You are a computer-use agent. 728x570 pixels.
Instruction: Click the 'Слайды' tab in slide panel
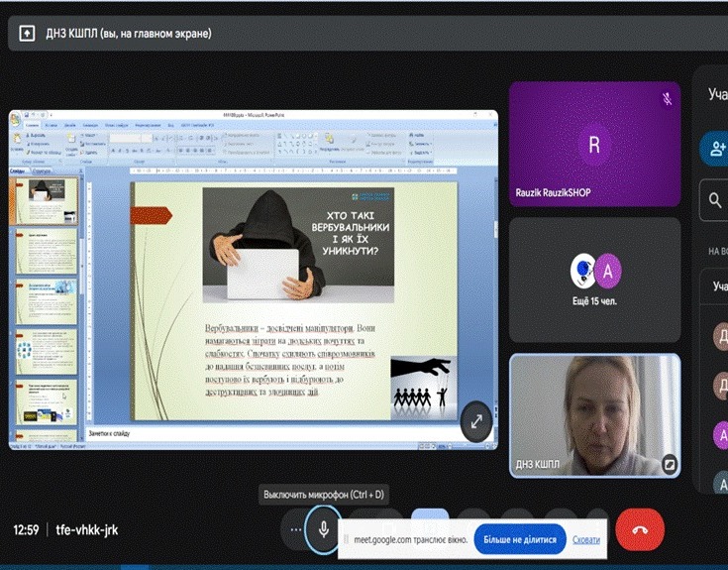(x=18, y=171)
